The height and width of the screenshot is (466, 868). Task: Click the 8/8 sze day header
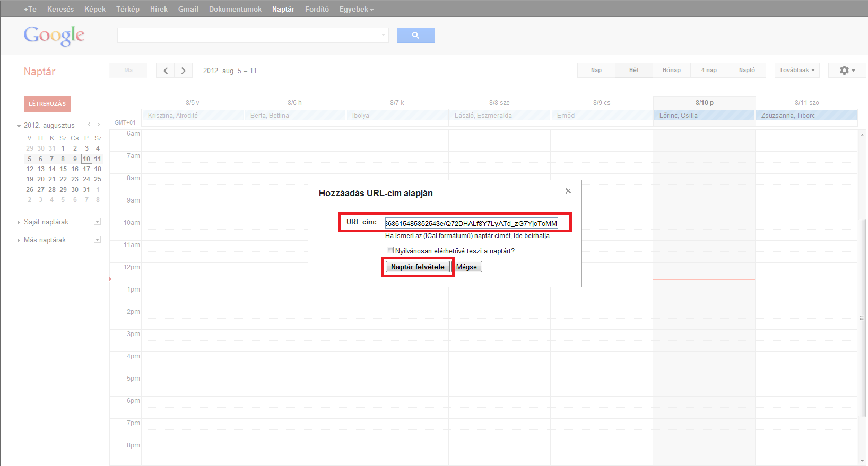click(x=499, y=103)
